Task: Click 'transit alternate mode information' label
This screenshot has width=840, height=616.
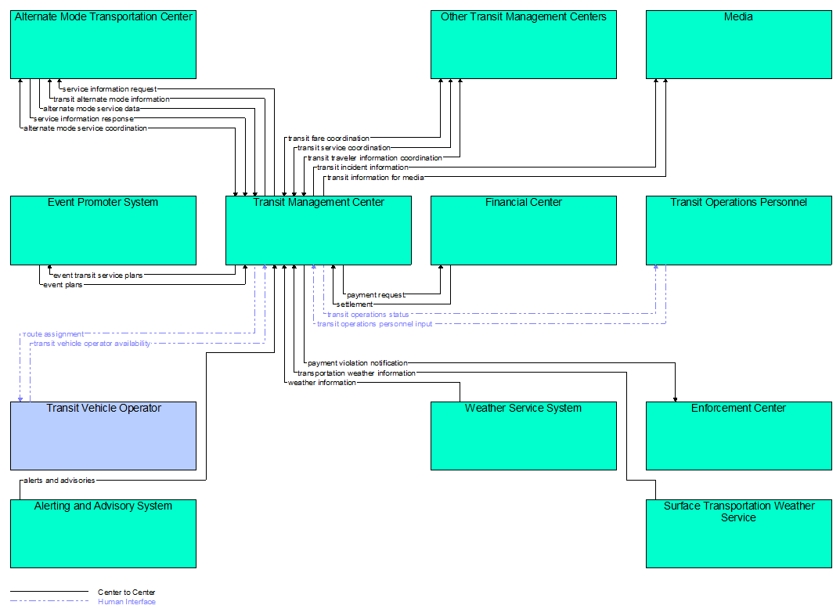Action: [x=111, y=99]
